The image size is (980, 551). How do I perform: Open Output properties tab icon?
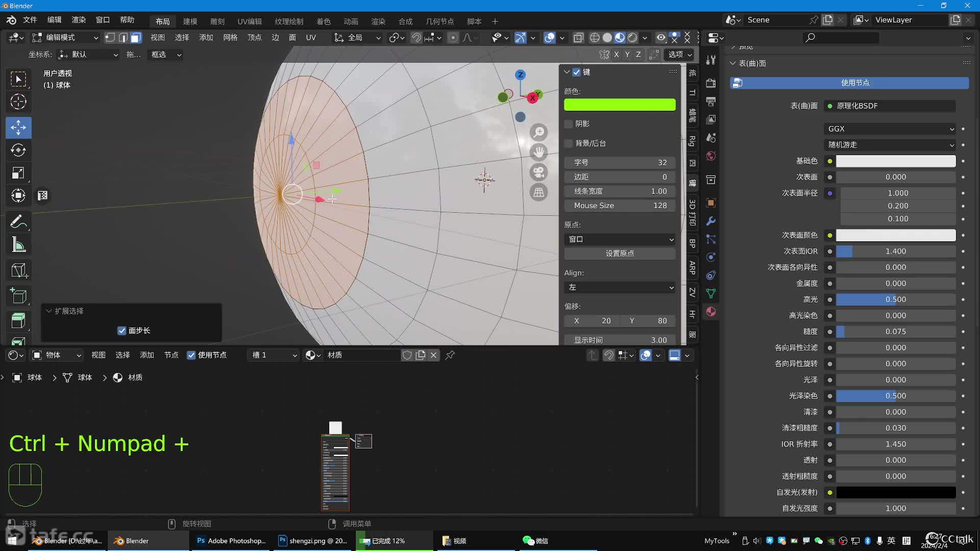click(710, 101)
